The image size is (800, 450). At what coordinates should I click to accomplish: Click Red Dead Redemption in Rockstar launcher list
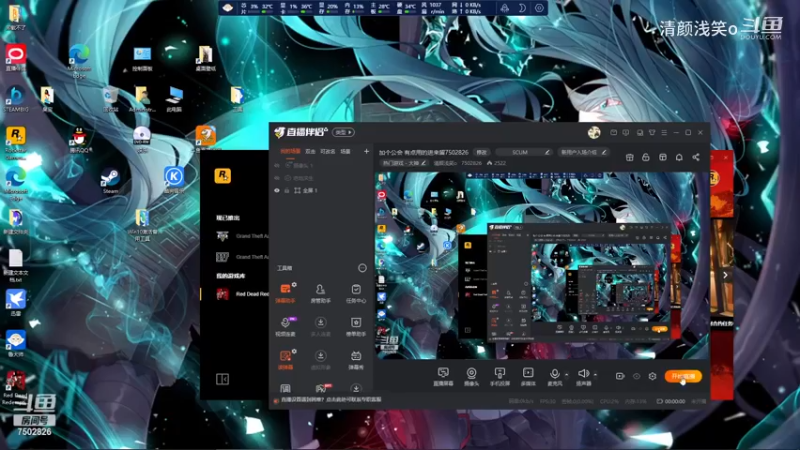pos(243,294)
